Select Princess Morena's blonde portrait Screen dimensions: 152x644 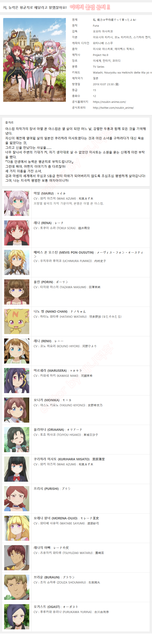[x=17, y=528]
